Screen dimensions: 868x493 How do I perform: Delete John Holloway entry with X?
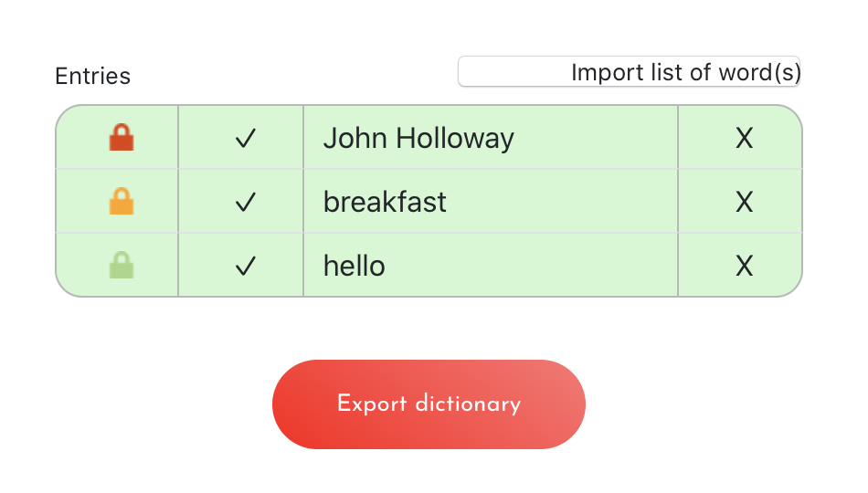click(x=744, y=138)
